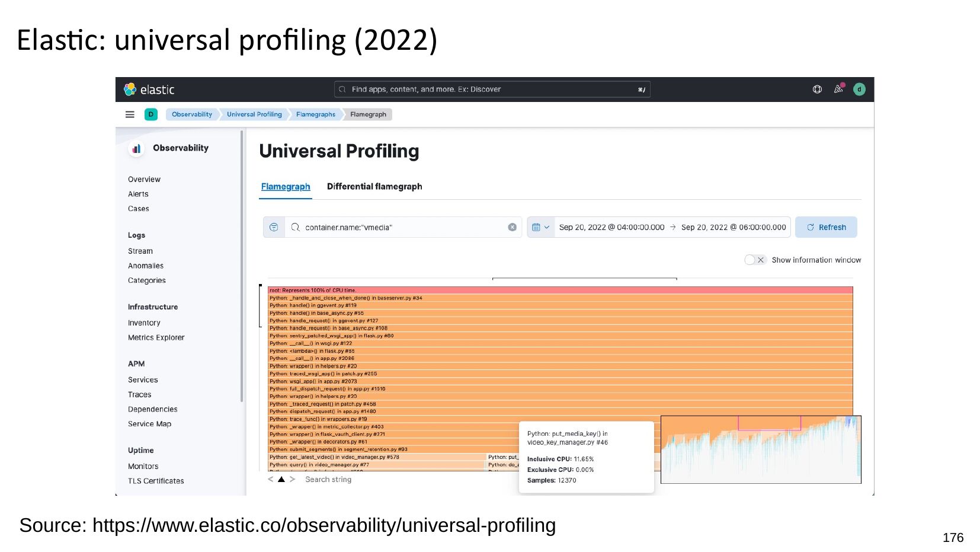Open the saved query filter icon
This screenshot has width=980, height=552.
pos(274,227)
